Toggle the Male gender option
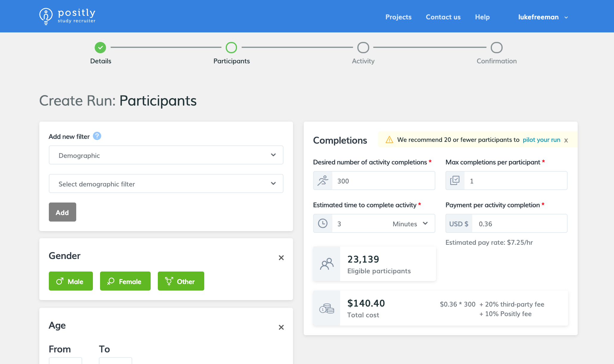 click(71, 281)
